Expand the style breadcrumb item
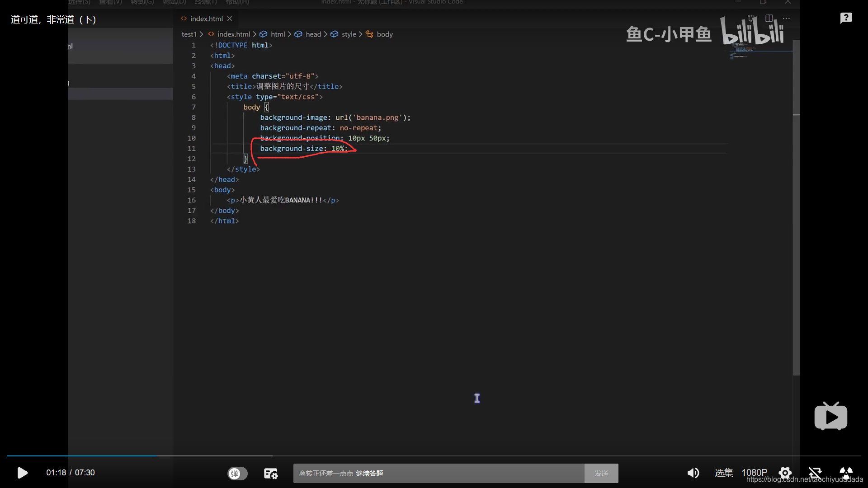 coord(348,34)
